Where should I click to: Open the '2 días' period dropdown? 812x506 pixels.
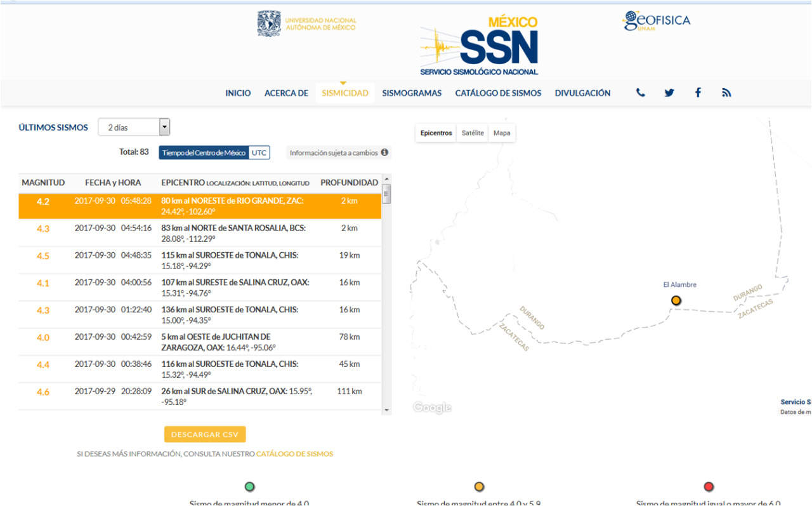(134, 127)
